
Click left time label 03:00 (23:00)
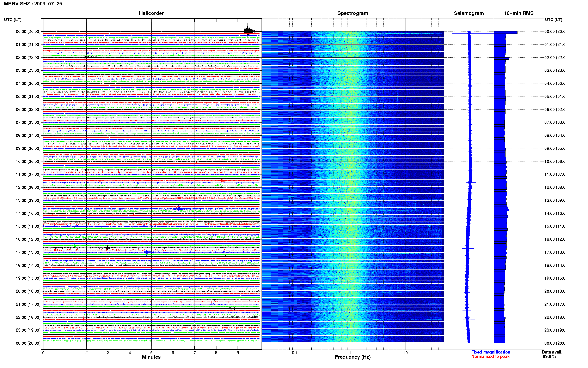(28, 70)
